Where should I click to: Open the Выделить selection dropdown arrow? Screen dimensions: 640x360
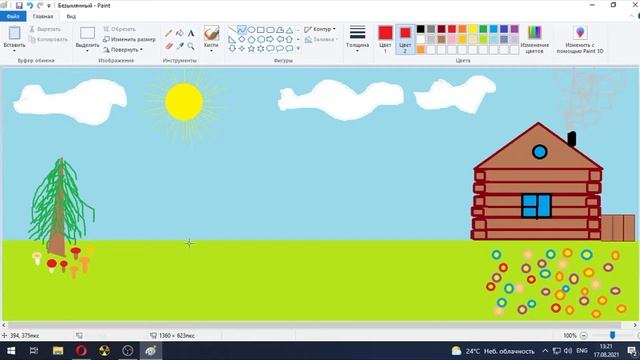pos(87,51)
